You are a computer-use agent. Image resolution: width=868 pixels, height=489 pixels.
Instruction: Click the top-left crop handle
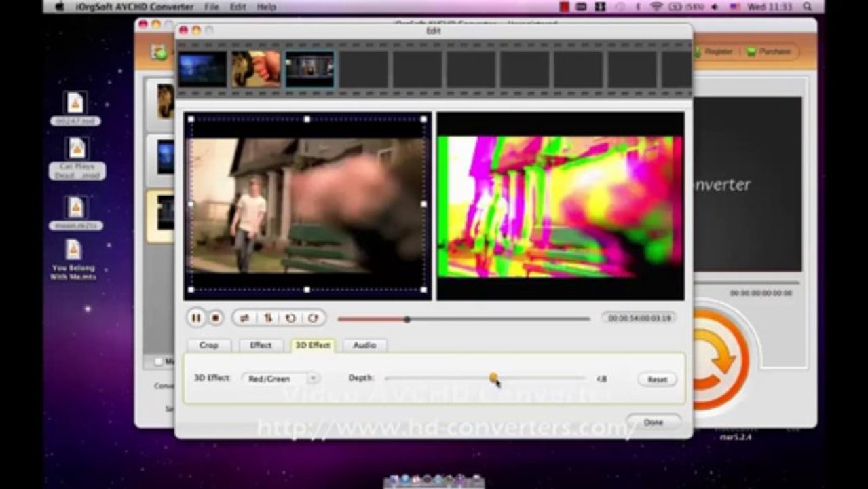click(191, 120)
